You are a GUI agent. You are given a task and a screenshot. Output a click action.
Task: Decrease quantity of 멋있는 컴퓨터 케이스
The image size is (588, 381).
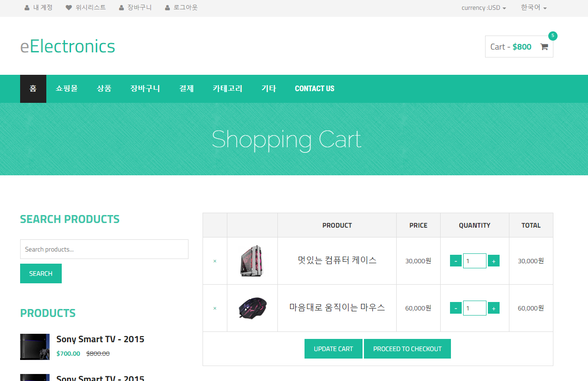click(x=456, y=261)
